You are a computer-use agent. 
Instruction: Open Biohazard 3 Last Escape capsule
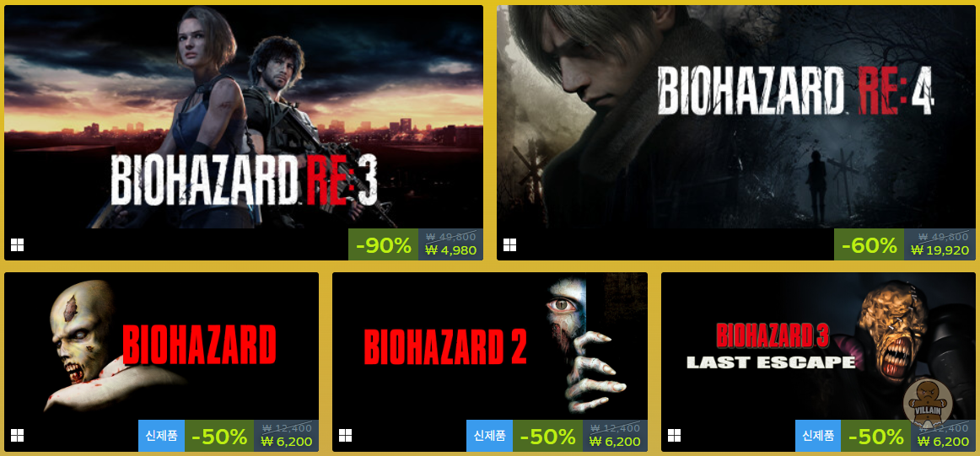click(x=818, y=346)
